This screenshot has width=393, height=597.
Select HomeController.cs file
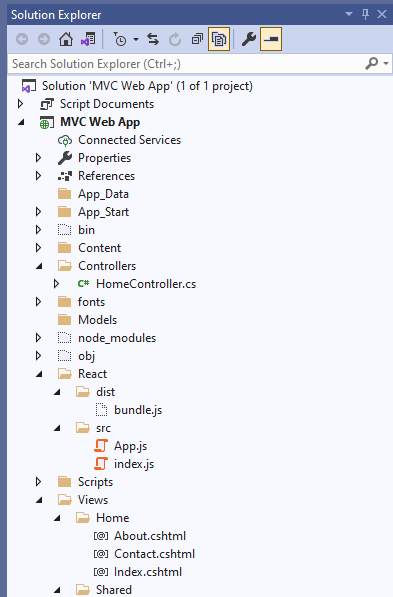[x=146, y=284]
